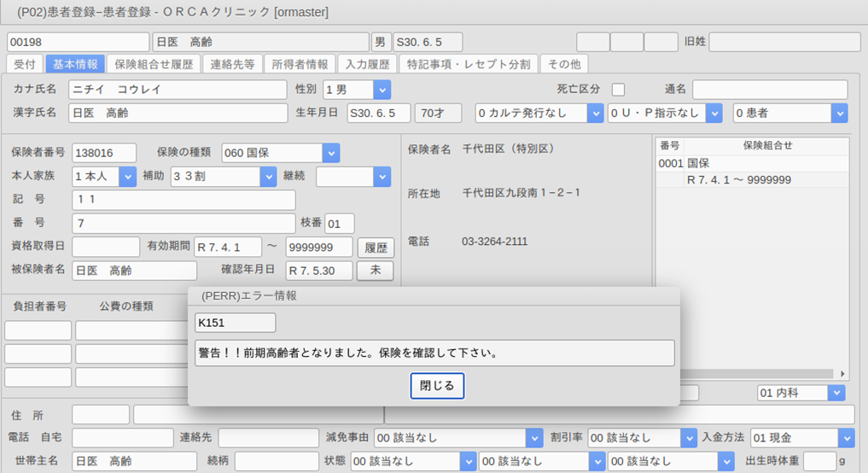Open the 性別 dropdown
The width and height of the screenshot is (868, 473).
click(x=382, y=90)
